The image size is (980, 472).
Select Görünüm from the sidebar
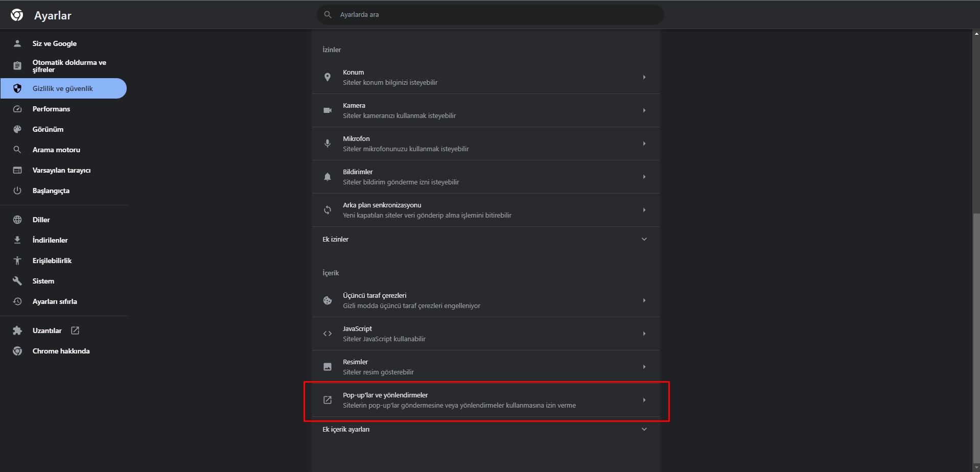(48, 129)
